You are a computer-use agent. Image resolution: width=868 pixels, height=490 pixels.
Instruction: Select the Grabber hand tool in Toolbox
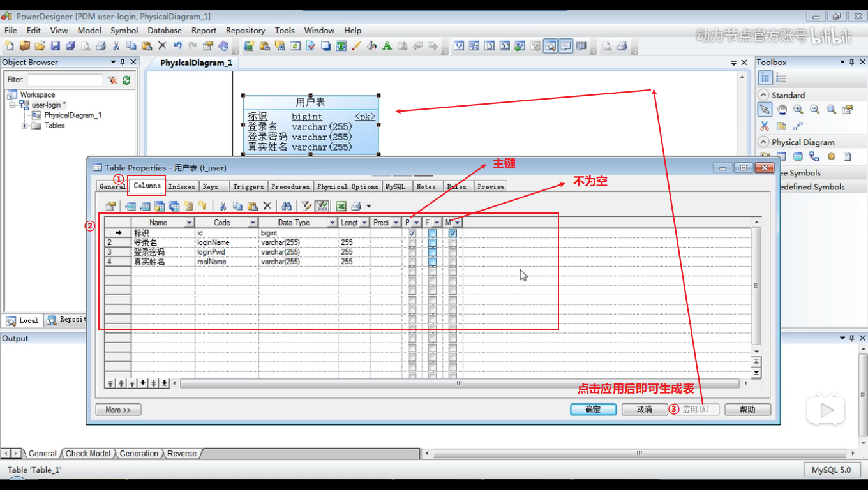coord(781,109)
